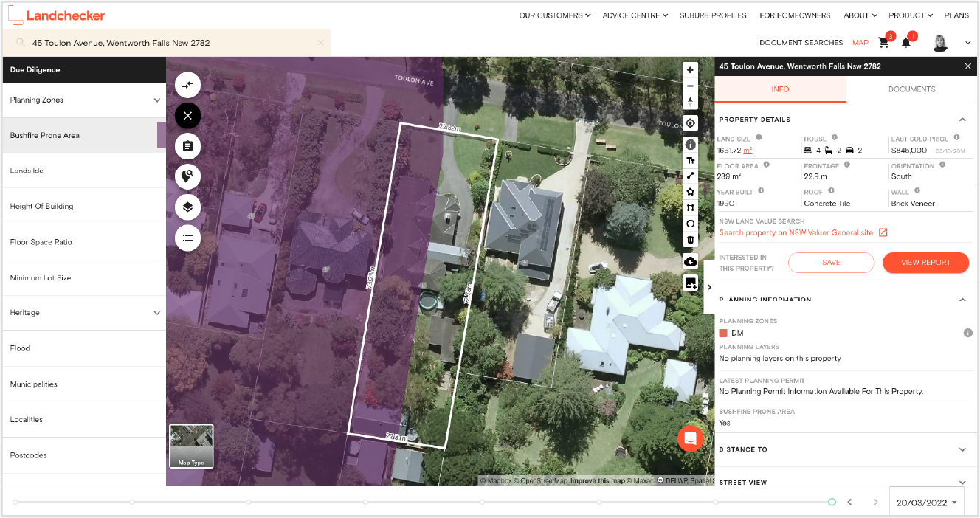Click the Landchecker logo
Viewport: 980px width, 518px height.
pyautogui.click(x=57, y=15)
